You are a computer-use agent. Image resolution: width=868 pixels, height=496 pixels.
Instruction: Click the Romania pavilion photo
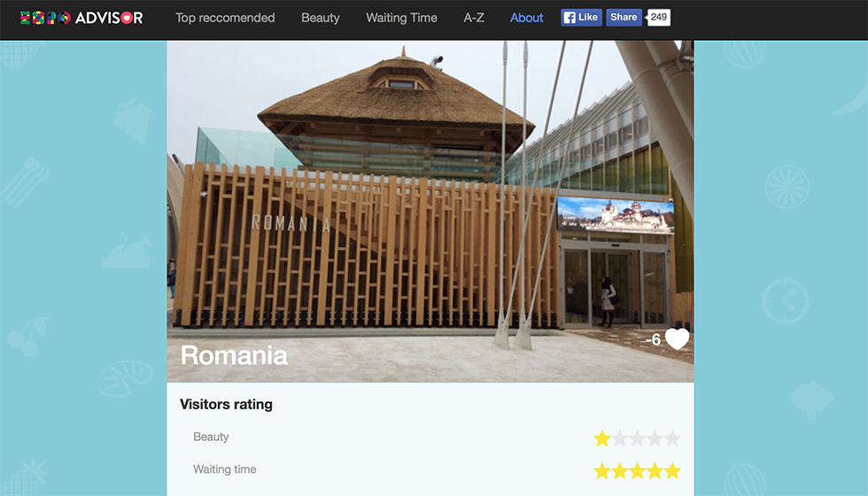pos(430,211)
